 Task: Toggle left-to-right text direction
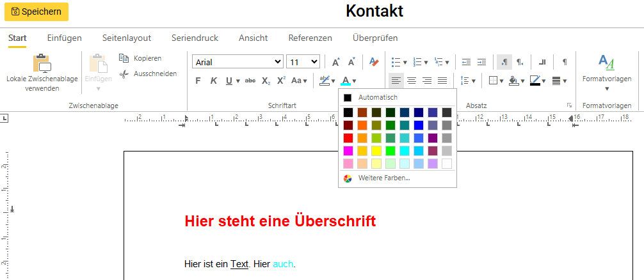(x=504, y=62)
